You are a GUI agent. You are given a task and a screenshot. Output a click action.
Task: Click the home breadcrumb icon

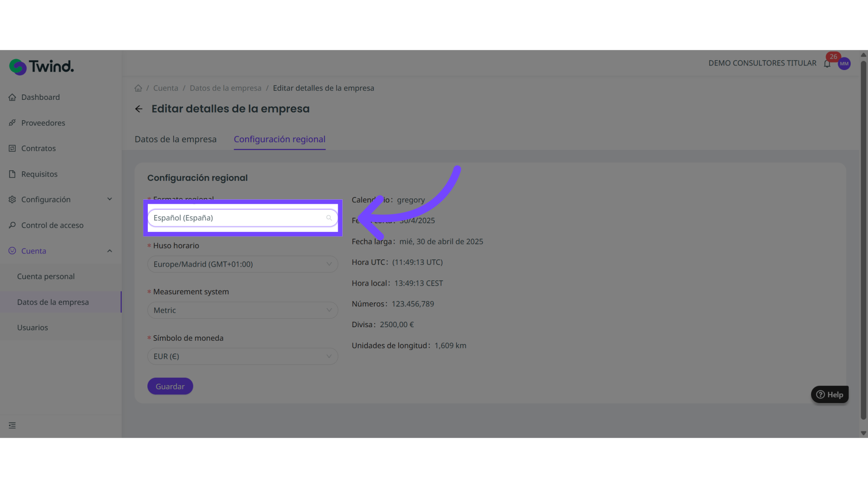138,88
